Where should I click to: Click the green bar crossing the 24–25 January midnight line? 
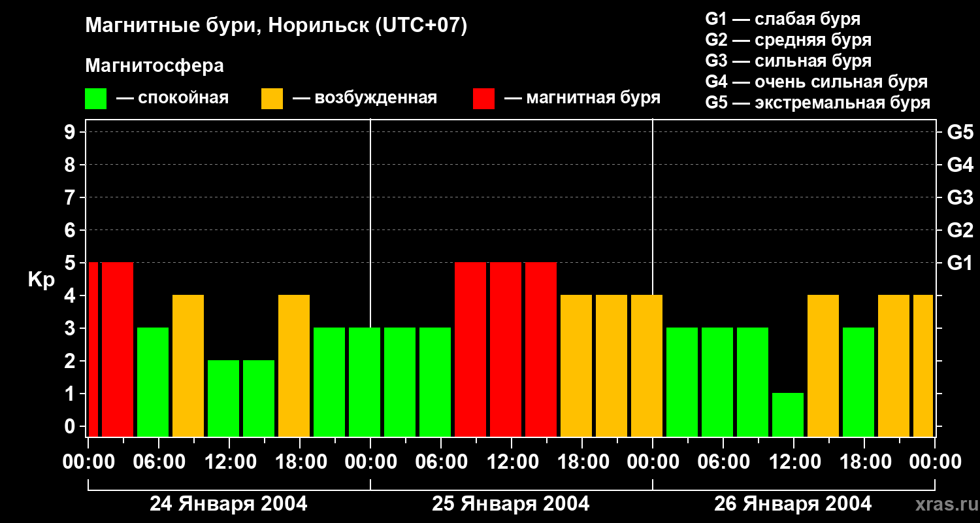point(365,382)
